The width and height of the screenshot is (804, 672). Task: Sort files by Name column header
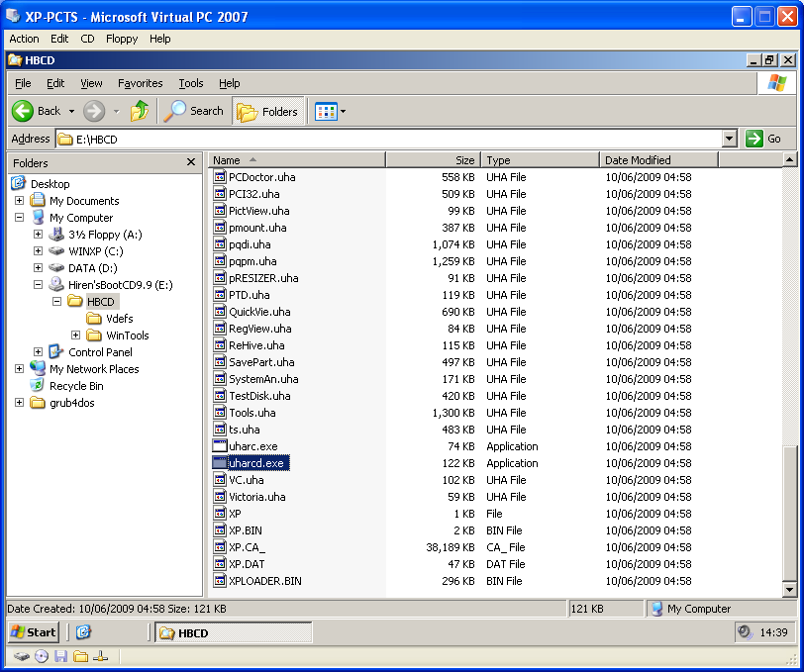tap(296, 160)
